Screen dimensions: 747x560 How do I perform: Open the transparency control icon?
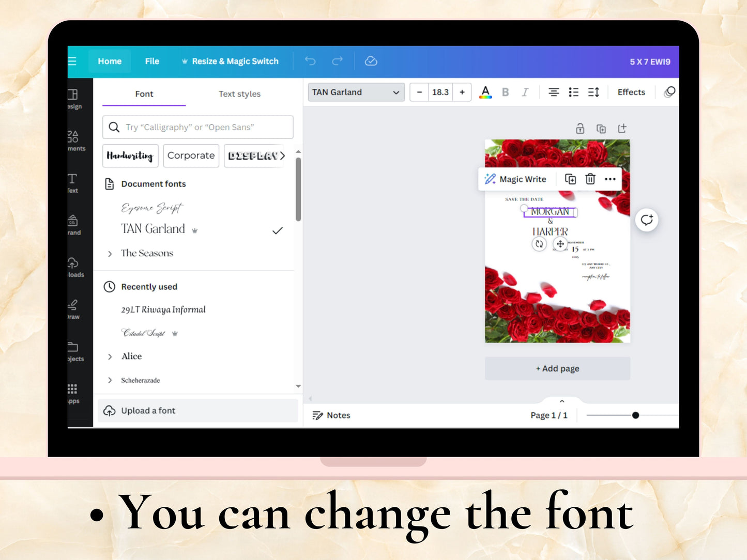pos(670,92)
